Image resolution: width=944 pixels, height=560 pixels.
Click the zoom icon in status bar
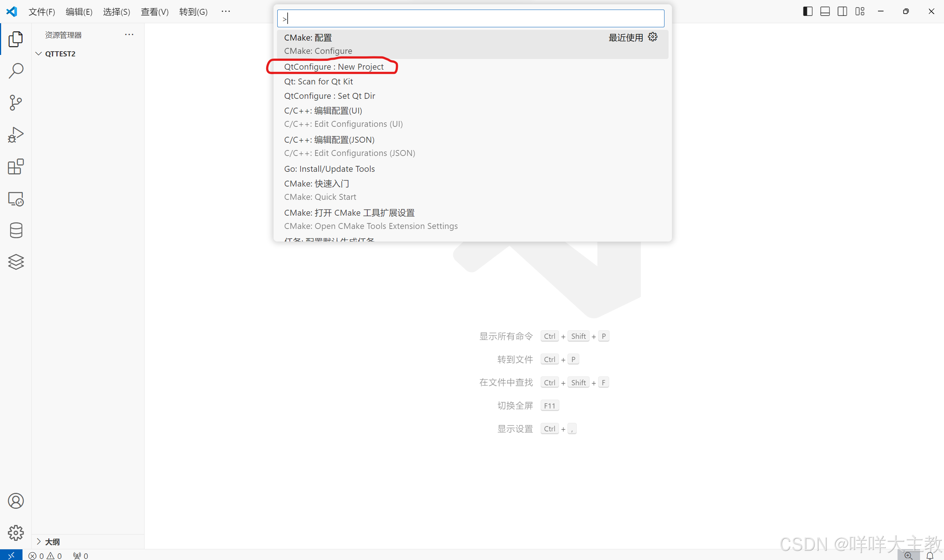(x=908, y=555)
